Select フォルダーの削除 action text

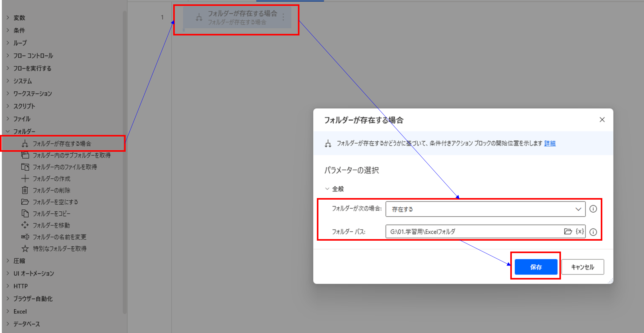(x=52, y=190)
